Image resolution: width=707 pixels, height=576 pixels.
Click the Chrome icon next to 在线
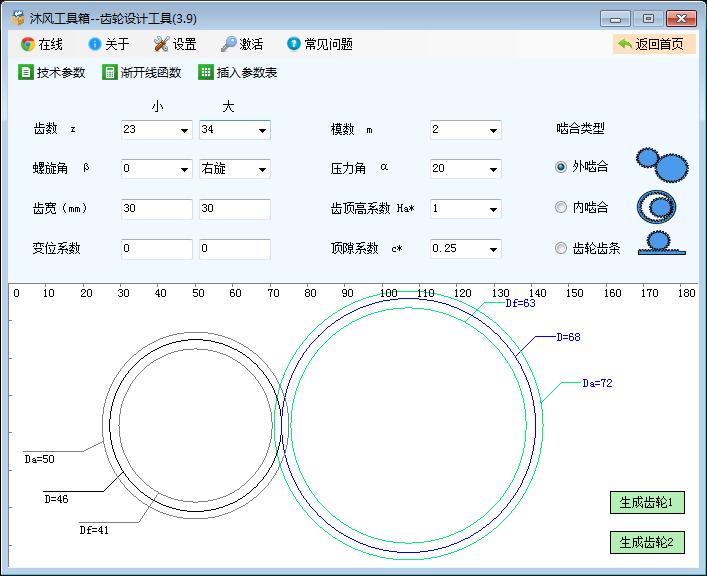[28, 44]
